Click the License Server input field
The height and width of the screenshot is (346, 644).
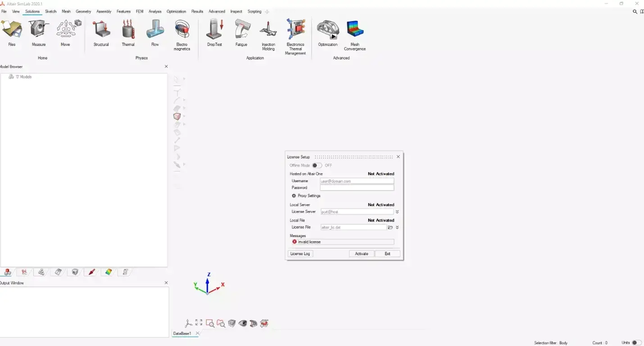point(357,212)
